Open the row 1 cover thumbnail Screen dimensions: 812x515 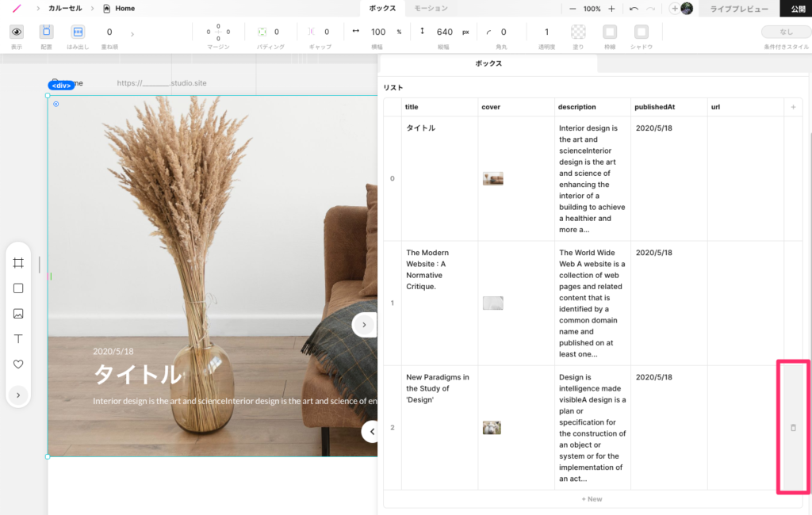[493, 303]
